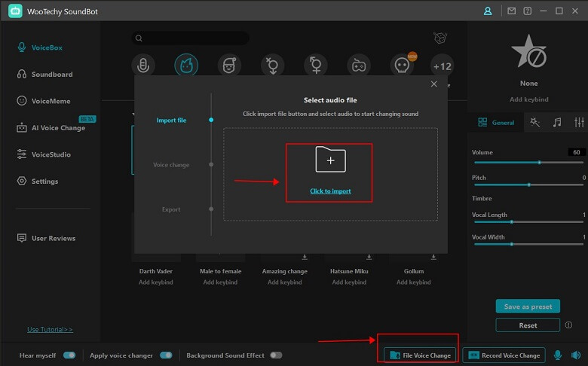Switch to the equalizer sliders tab
The image size is (588, 366).
(x=579, y=122)
